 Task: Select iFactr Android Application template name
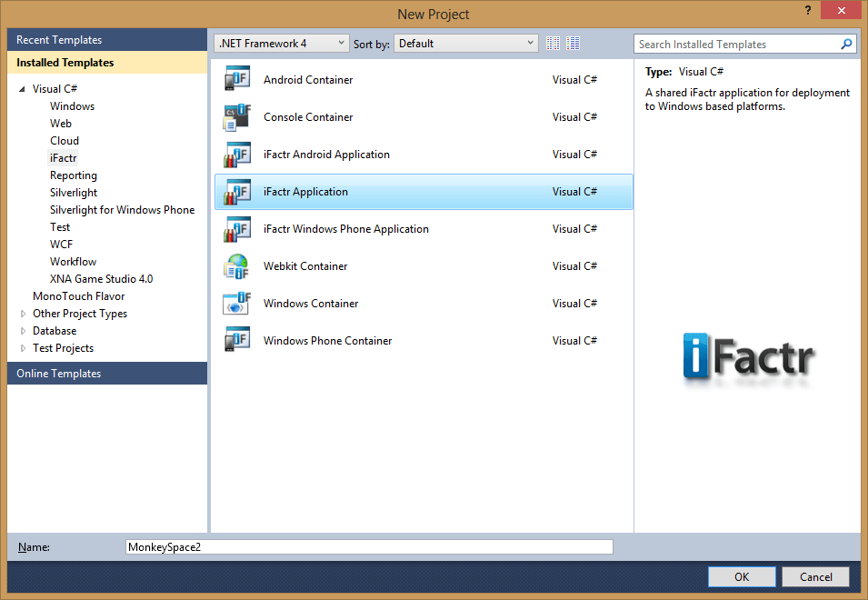[326, 155]
